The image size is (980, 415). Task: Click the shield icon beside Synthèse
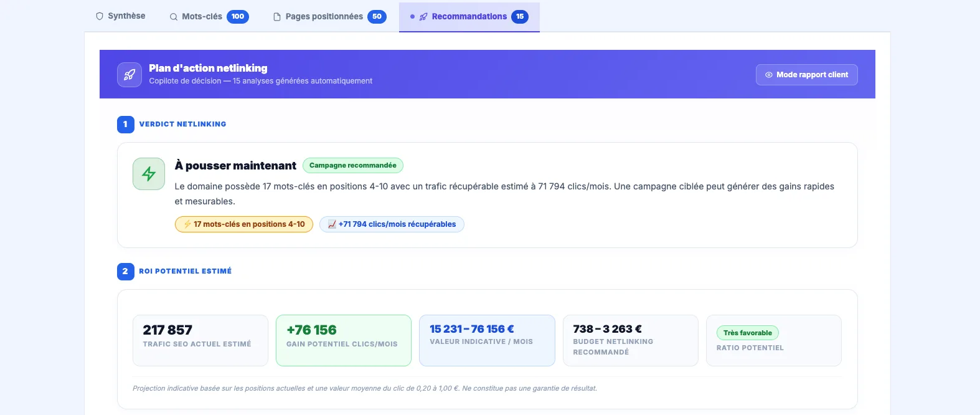pyautogui.click(x=100, y=16)
